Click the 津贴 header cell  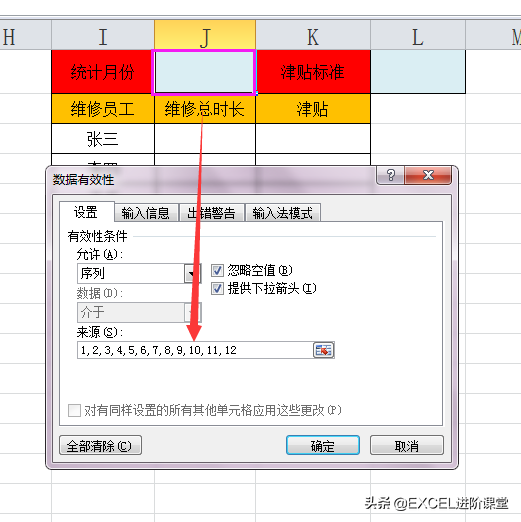[x=313, y=109]
